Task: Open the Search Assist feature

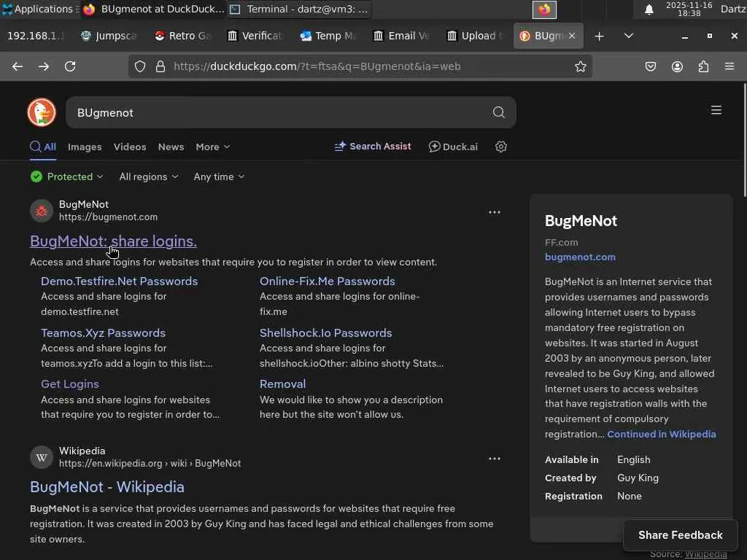Action: (x=373, y=147)
